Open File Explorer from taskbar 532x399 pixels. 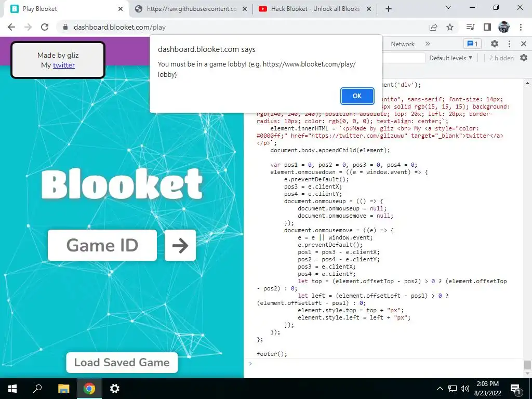click(x=63, y=389)
